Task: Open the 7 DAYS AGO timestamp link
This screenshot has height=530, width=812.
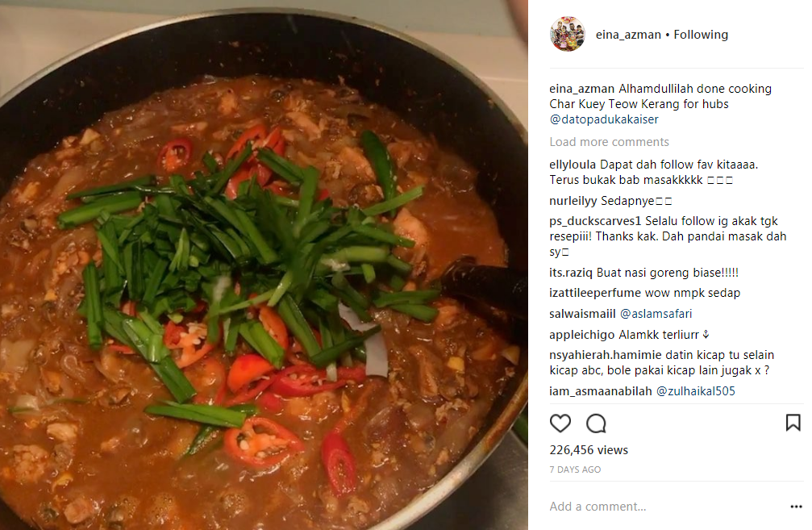Action: [x=575, y=469]
